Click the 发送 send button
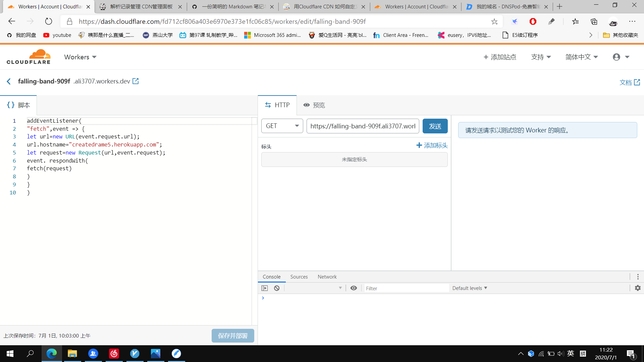 pyautogui.click(x=435, y=126)
